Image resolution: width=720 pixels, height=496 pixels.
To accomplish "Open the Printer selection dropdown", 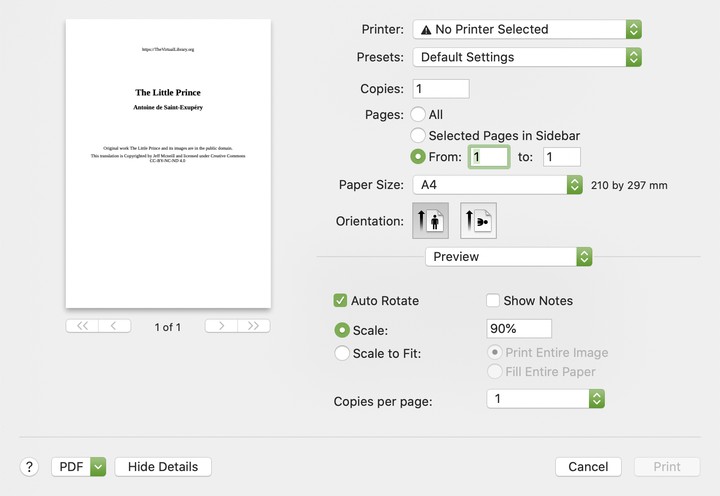I will [x=527, y=29].
